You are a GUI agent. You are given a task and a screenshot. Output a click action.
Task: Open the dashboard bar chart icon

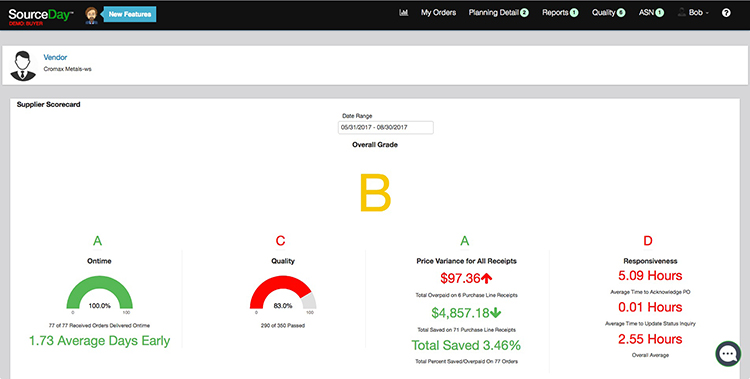pyautogui.click(x=404, y=13)
